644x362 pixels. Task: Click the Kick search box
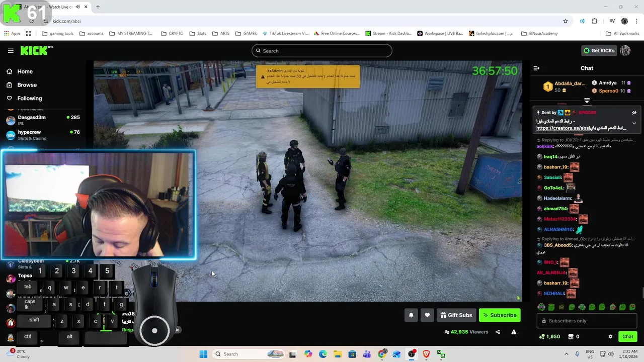322,51
